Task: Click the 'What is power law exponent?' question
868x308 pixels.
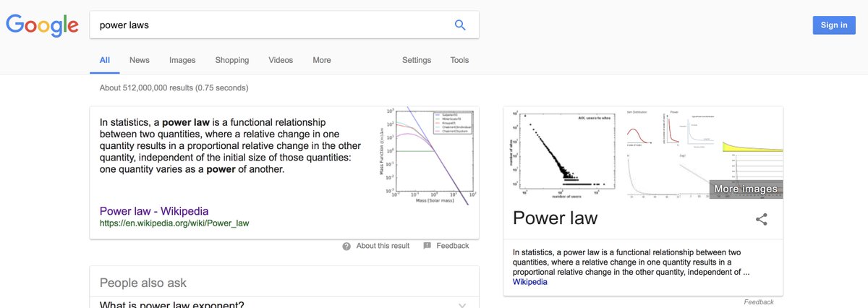Action: click(171, 304)
